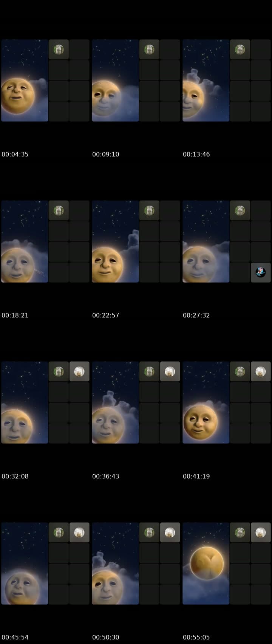The image size is (272, 644).
Task: Click the moon in the 00:36:43 frame
Action: tap(108, 425)
